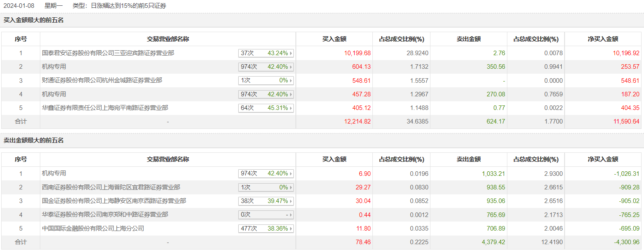Image resolution: width=644 pixels, height=252 pixels.
Task: Open 国金证券 上海静安区南京西路证券营业部 link
Action: click(x=114, y=201)
